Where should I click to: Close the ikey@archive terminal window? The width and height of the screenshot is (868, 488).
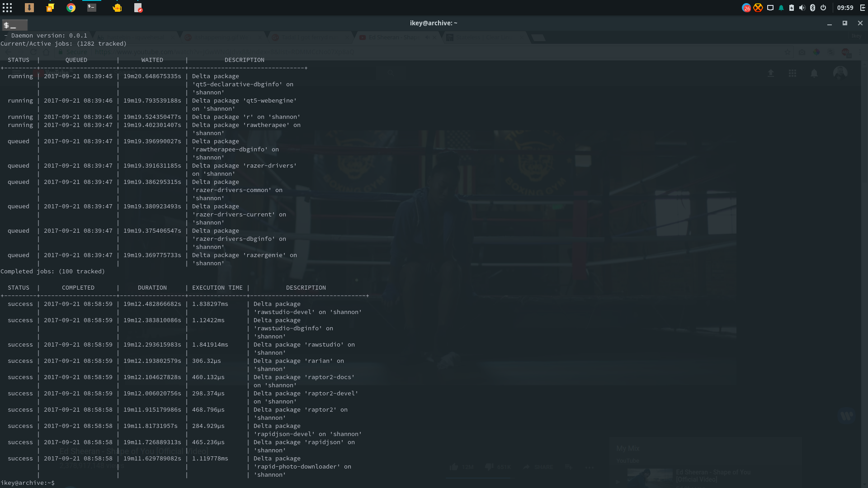click(x=860, y=23)
